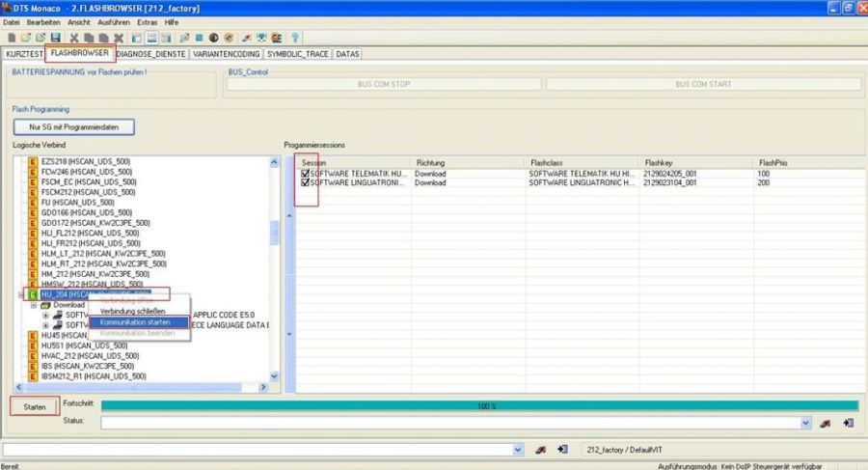Switch to the VARIANTENCODING tab
868x470 pixels.
227,54
